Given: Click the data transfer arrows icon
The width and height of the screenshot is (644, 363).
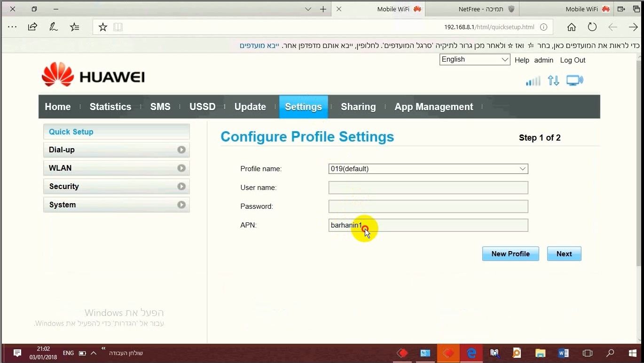Looking at the screenshot, I should coord(554,81).
